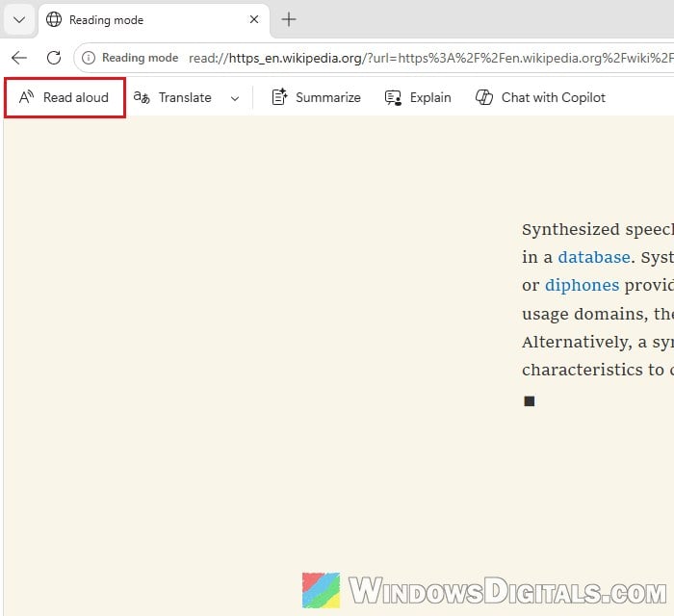Click the Translate toolbar button
The width and height of the screenshot is (674, 616).
point(172,97)
